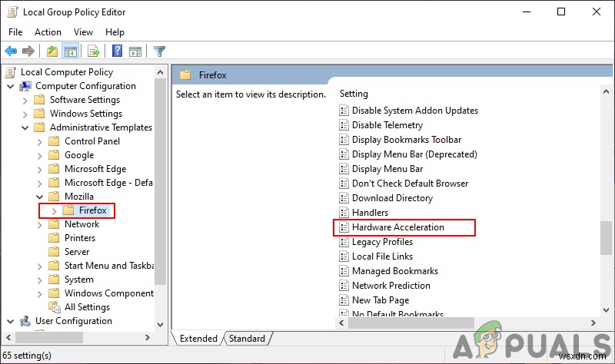Viewport: 615px width, 364px height.
Task: Expand the Network node
Action: click(40, 224)
